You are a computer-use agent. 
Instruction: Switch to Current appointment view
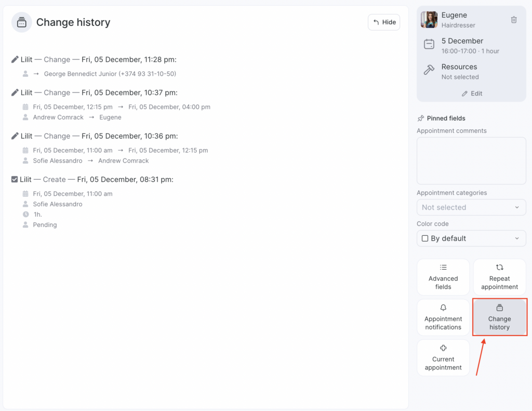click(443, 358)
